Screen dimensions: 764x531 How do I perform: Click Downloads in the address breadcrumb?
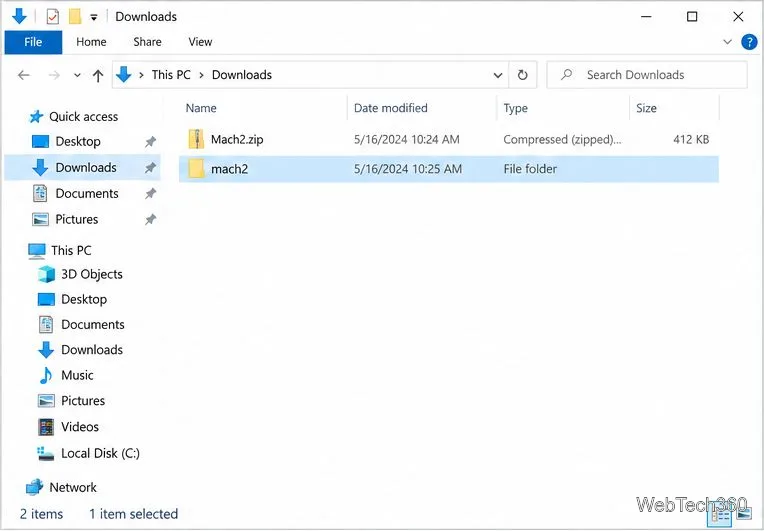242,75
